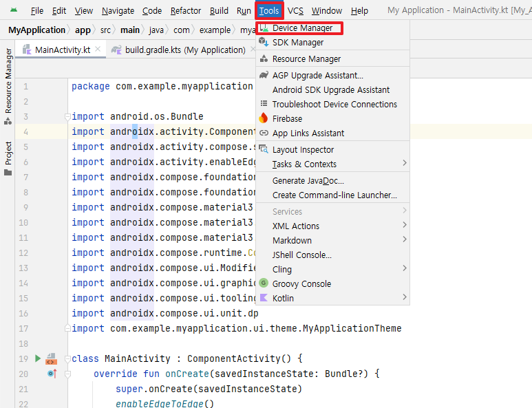The height and width of the screenshot is (408, 532).
Task: Click the java breadcrumb
Action: coord(156,30)
